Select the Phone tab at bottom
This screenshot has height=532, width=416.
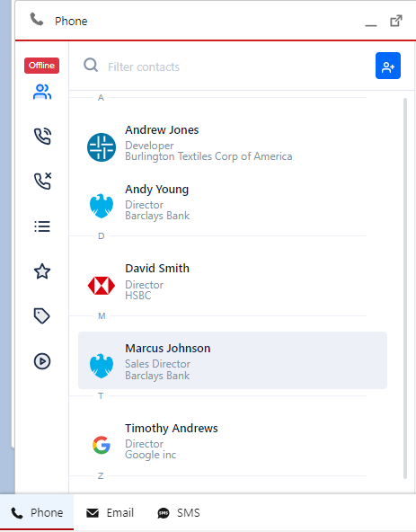(37, 512)
